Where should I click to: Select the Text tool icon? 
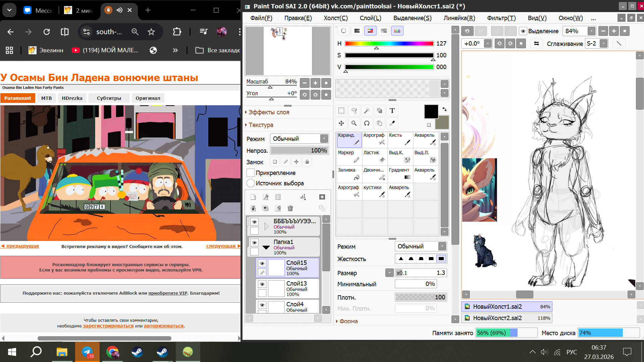[x=392, y=111]
